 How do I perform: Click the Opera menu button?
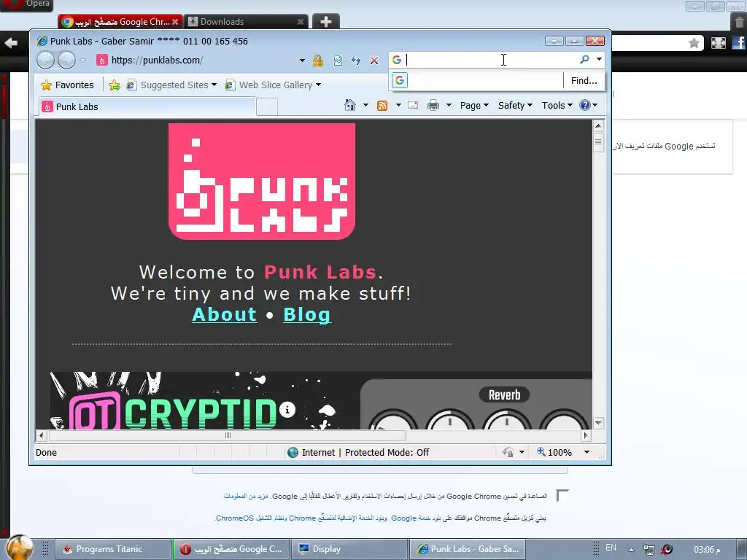pos(27,4)
